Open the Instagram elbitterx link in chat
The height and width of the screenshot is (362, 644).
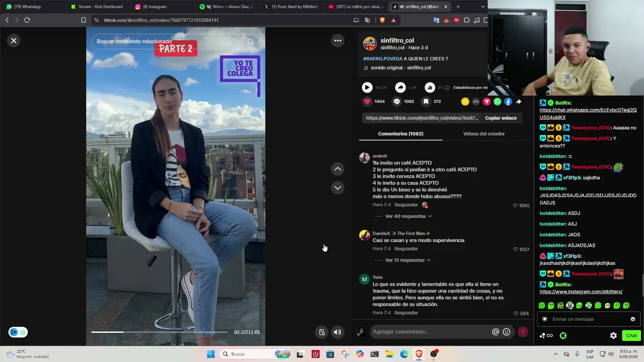point(581,292)
